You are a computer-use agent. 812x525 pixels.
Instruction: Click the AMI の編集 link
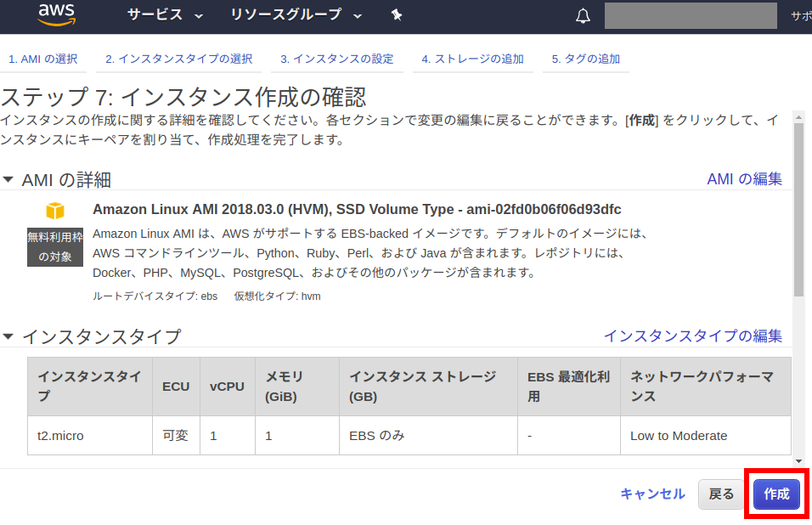pyautogui.click(x=744, y=179)
